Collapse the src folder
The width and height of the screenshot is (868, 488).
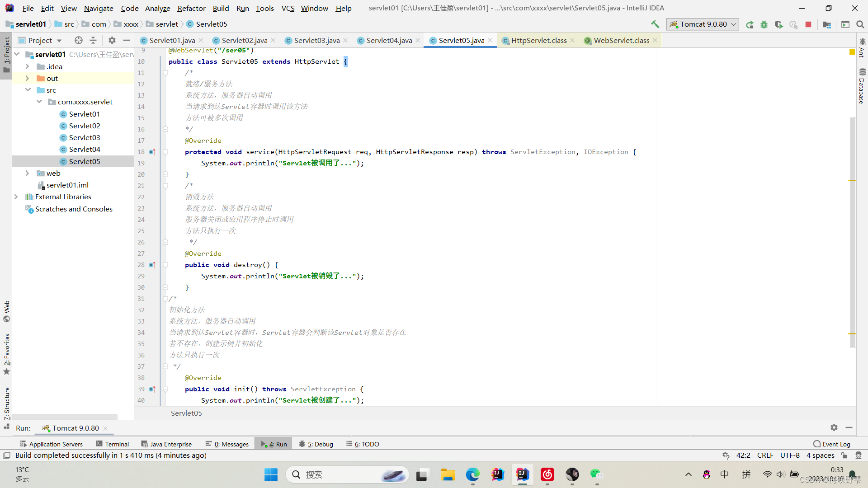click(x=28, y=90)
